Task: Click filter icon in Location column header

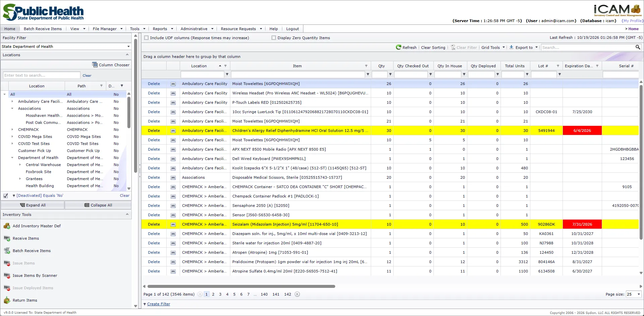Action: (x=225, y=66)
